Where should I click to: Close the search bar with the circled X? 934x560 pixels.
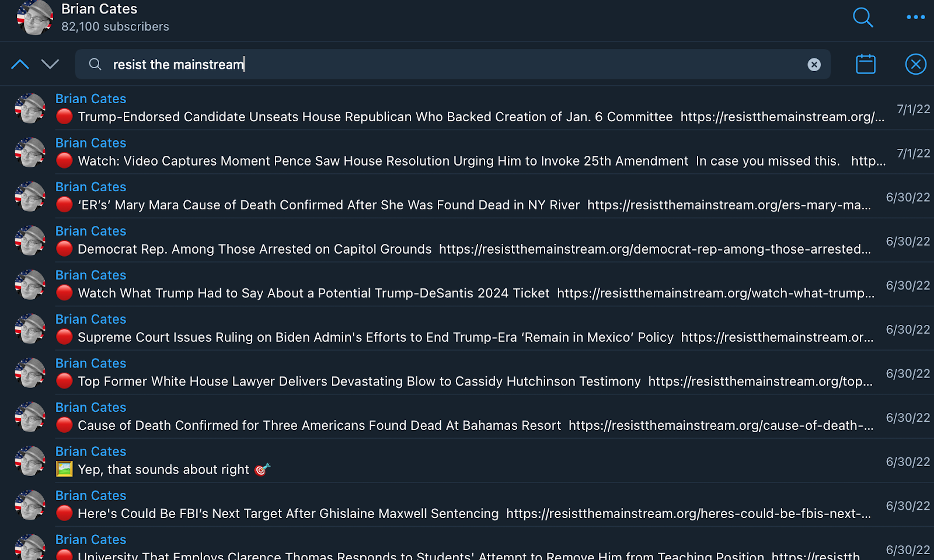click(915, 64)
